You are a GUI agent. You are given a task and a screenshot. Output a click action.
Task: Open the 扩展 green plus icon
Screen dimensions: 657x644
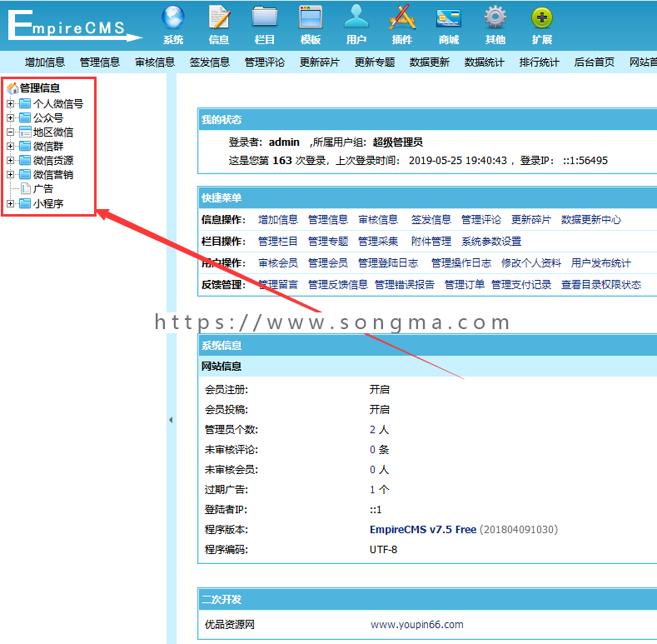[542, 17]
